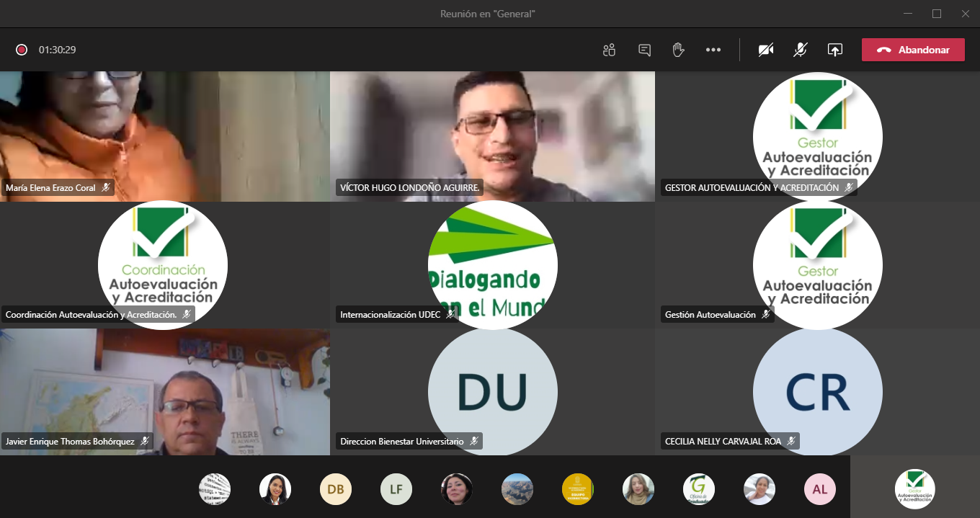
Task: Click your own Gestor avatar in bottom strip
Action: pos(915,489)
